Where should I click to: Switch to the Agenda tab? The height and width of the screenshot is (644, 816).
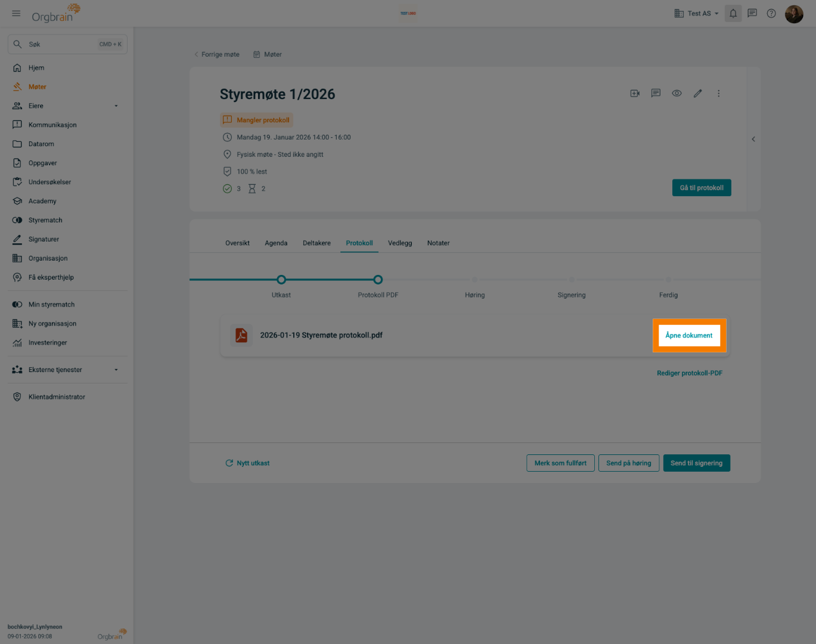276,243
